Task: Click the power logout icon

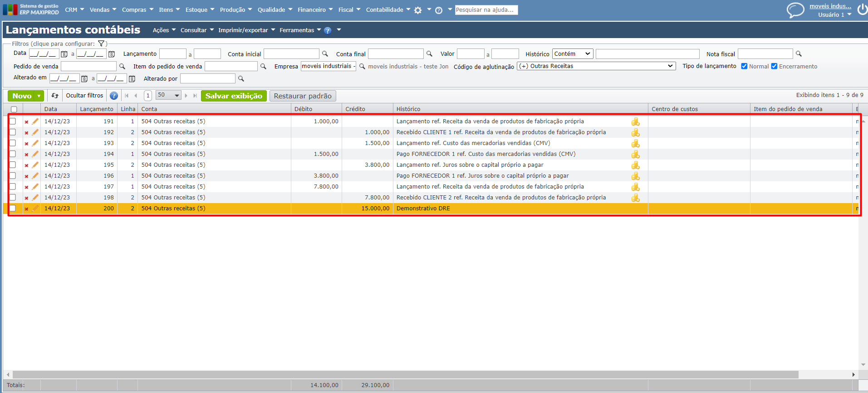Action: (862, 10)
